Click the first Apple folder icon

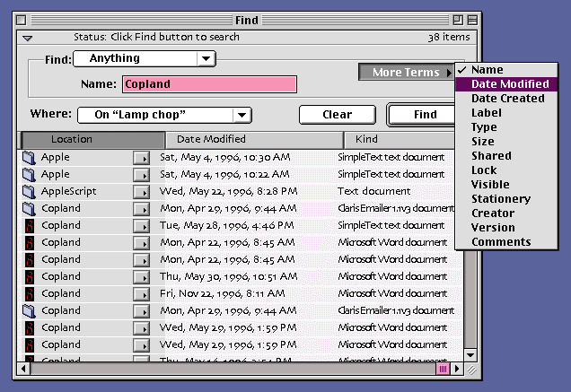28,157
